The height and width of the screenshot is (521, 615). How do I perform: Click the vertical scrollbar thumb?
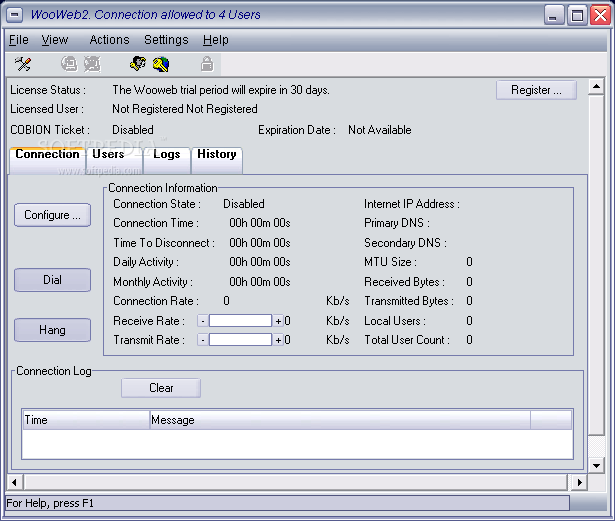[596, 265]
